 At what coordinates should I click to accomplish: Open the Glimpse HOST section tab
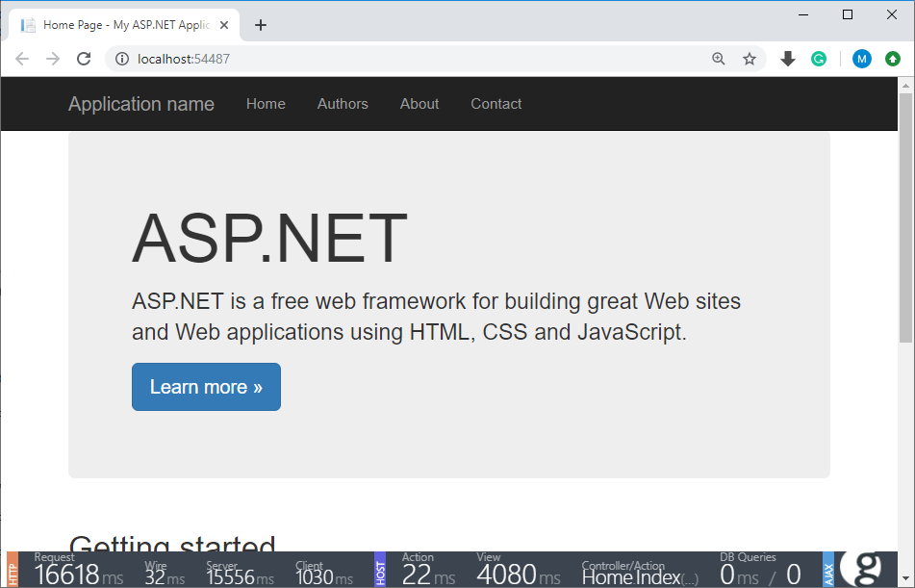(x=380, y=570)
